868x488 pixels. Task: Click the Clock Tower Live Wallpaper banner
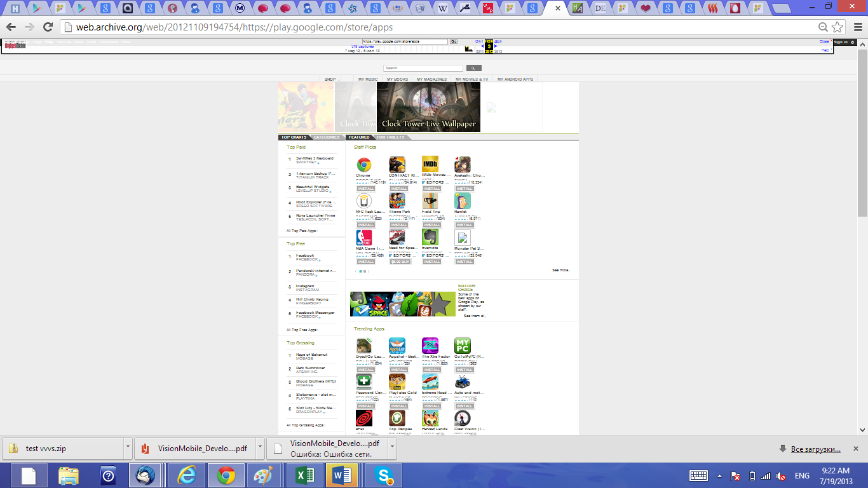click(428, 107)
